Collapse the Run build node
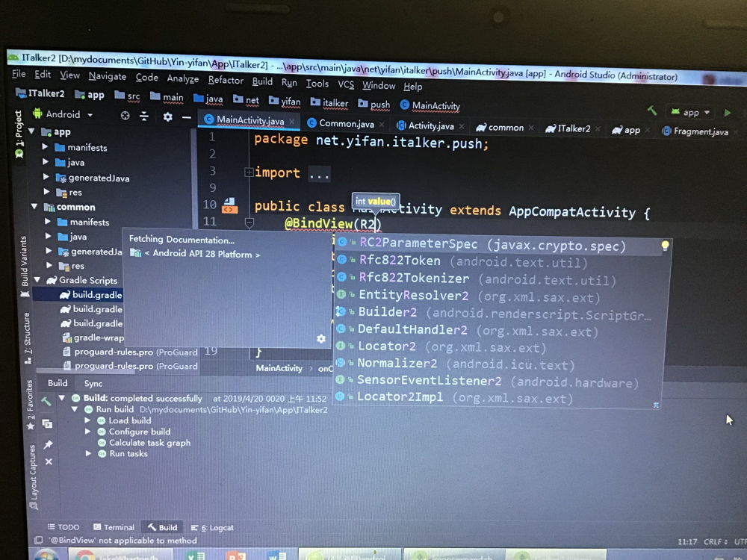 coord(74,409)
